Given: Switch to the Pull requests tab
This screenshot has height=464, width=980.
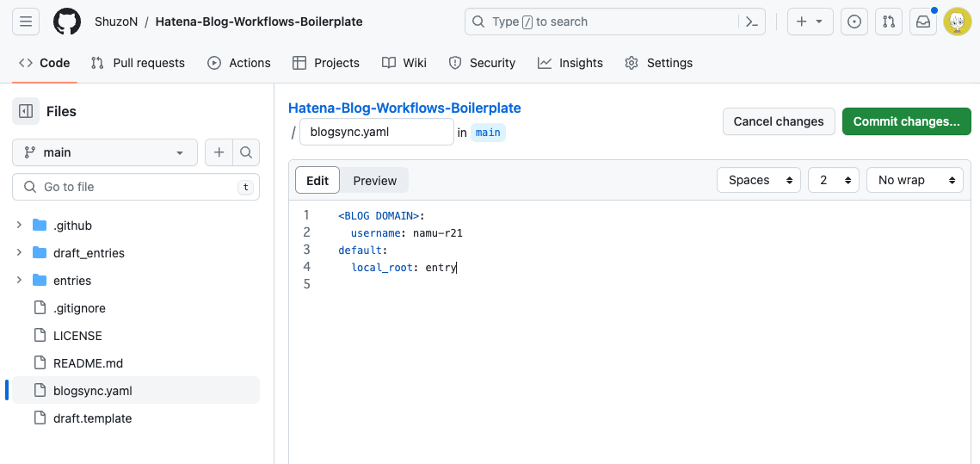Looking at the screenshot, I should (x=139, y=63).
